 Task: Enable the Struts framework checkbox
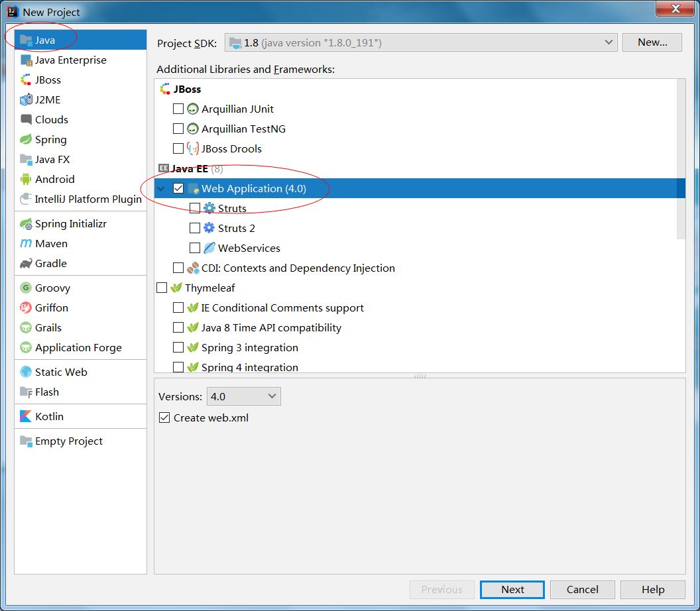195,208
